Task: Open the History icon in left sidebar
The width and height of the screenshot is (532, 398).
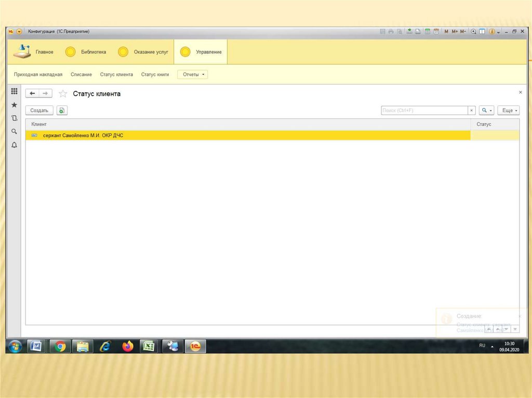Action: 14,118
